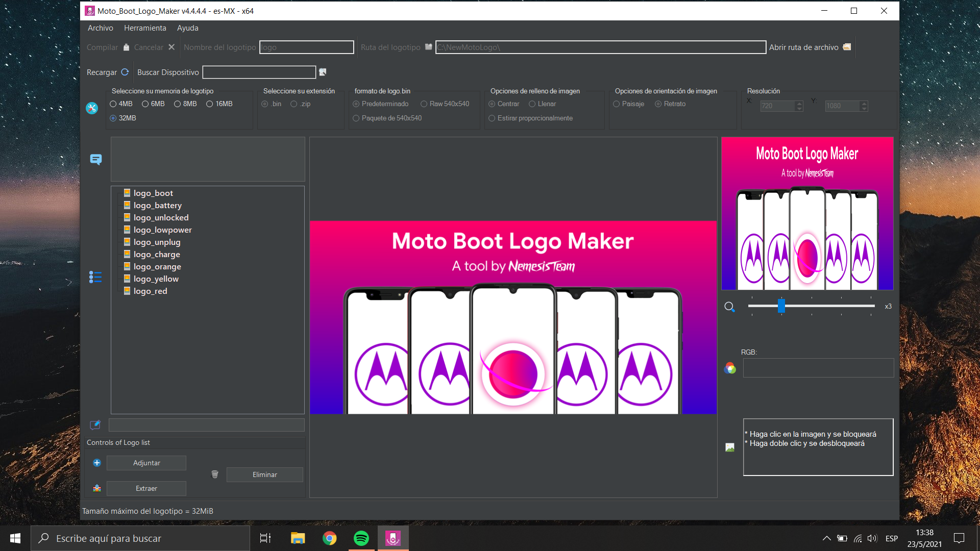Click the tools wrench icon
The width and height of the screenshot is (980, 551).
92,108
